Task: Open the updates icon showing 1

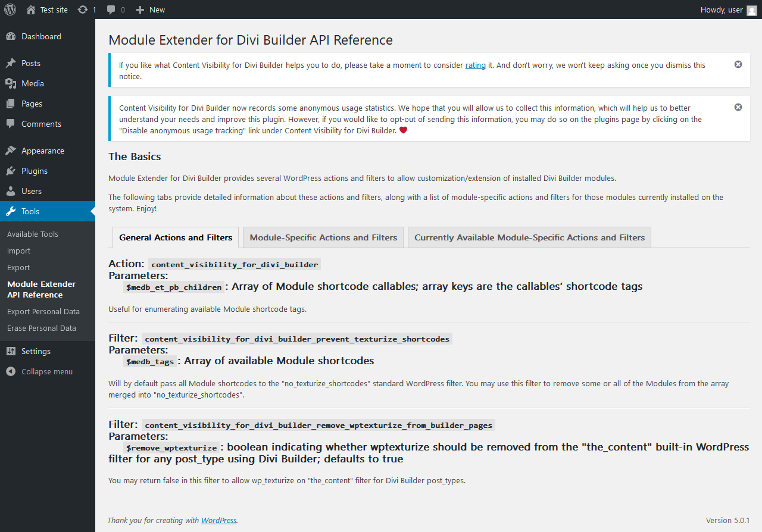Action: [x=83, y=10]
